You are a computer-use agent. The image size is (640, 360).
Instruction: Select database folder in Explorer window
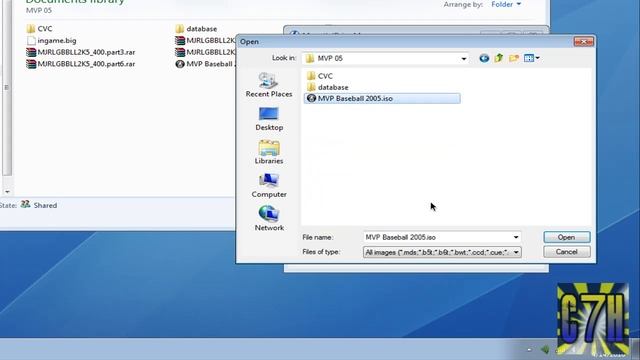[196, 29]
